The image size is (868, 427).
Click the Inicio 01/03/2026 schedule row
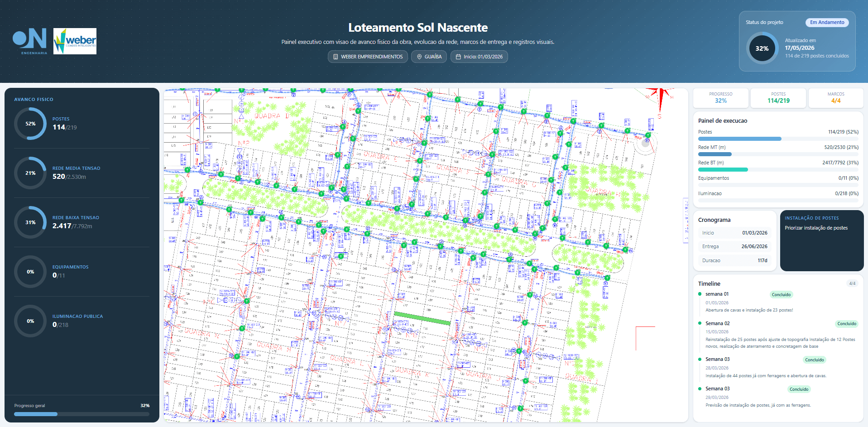coord(735,233)
